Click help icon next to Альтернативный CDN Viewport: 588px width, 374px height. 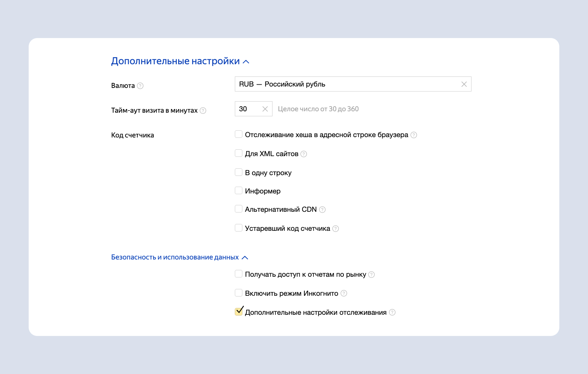(322, 210)
